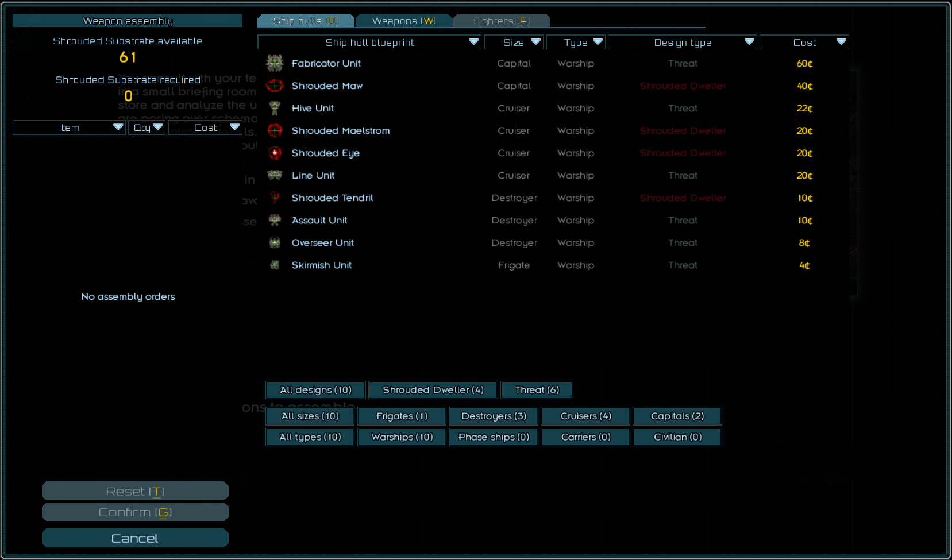Toggle the Threat (6) design filter
This screenshot has height=560, width=952.
coord(537,390)
